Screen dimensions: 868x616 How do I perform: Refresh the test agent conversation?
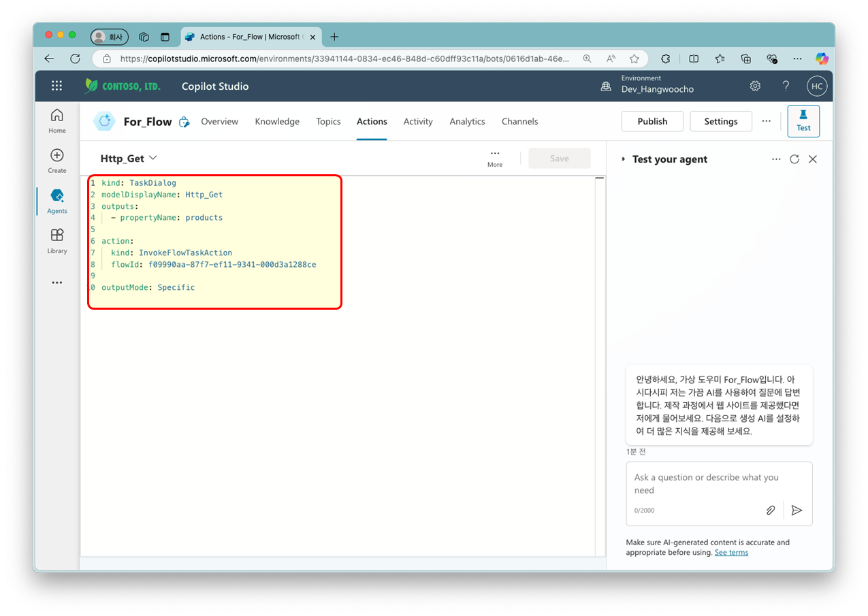click(x=794, y=159)
